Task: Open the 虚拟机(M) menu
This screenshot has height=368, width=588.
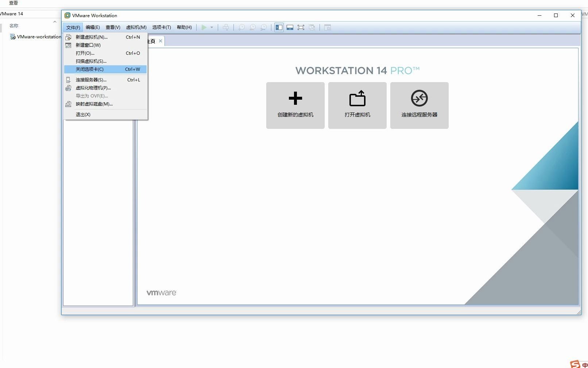Action: [136, 27]
